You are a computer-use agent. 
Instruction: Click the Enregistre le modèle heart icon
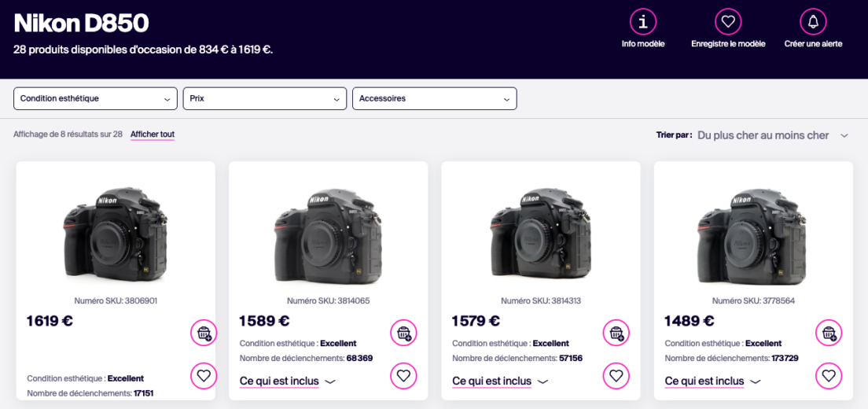pos(728,22)
